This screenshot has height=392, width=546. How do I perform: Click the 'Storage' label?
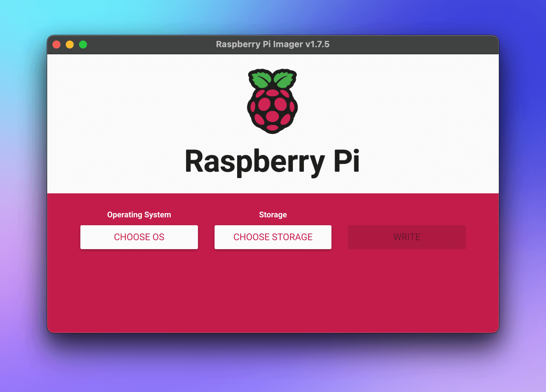click(273, 215)
